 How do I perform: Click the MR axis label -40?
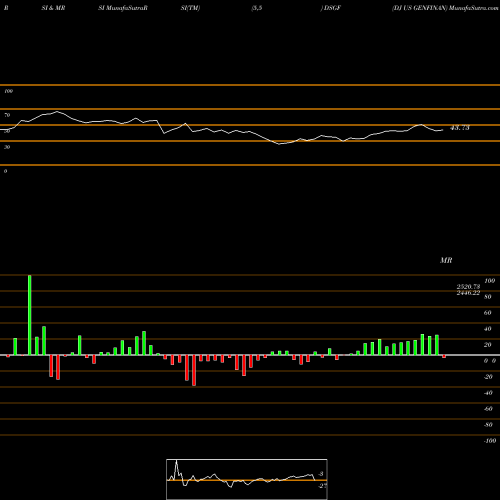click(x=488, y=393)
